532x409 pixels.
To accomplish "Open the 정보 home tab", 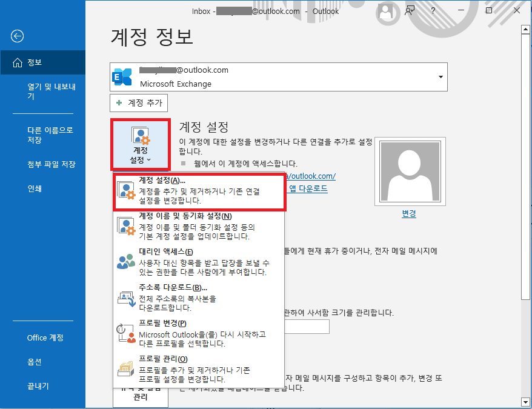I will (43, 62).
